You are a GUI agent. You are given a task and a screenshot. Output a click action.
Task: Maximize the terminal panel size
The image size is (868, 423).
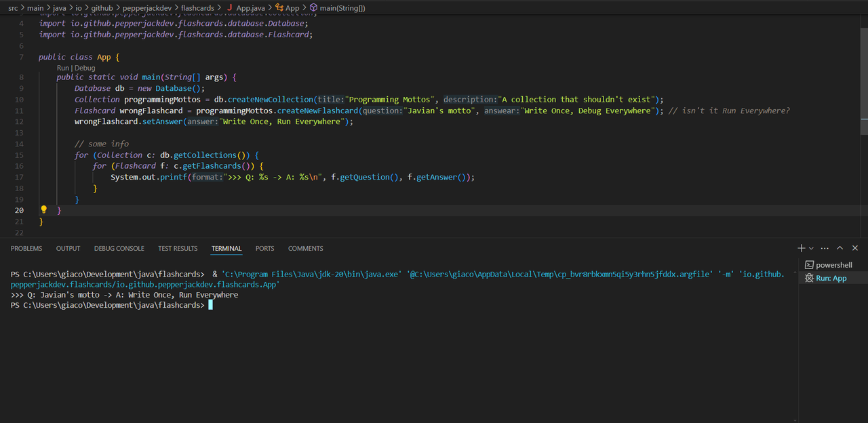[840, 248]
